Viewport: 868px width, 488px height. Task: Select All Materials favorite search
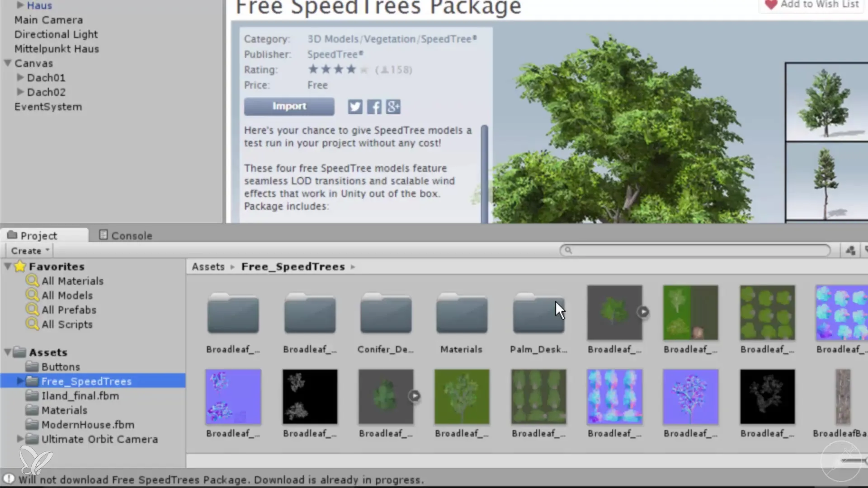click(x=72, y=281)
